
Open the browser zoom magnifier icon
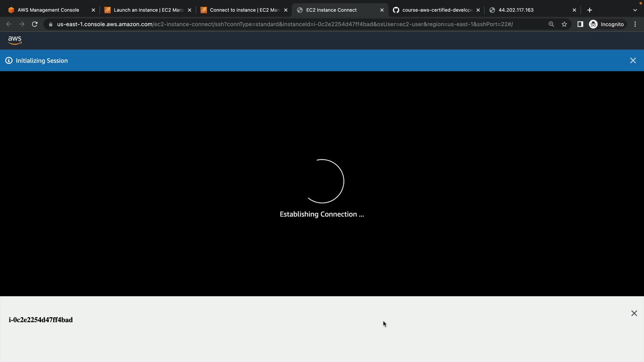pyautogui.click(x=551, y=24)
